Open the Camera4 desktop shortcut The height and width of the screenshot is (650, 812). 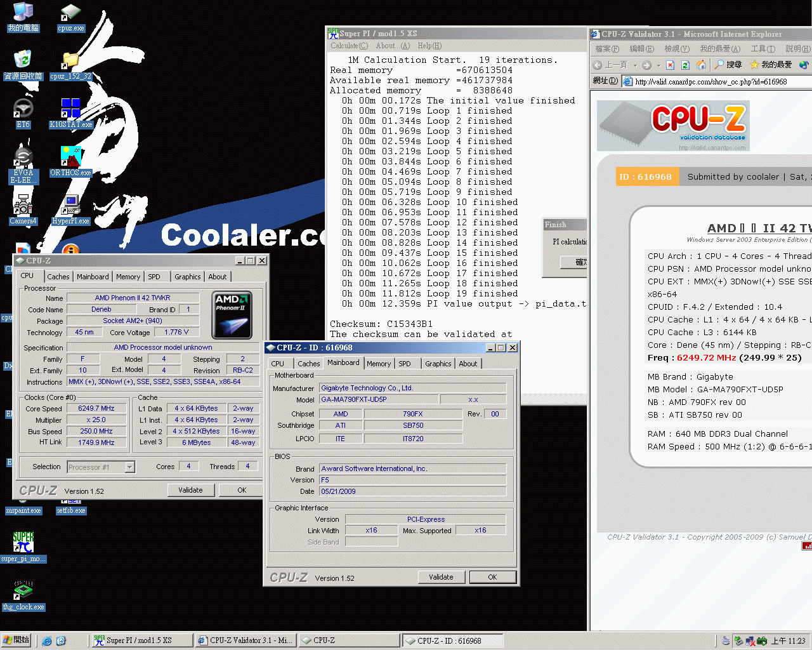(23, 210)
